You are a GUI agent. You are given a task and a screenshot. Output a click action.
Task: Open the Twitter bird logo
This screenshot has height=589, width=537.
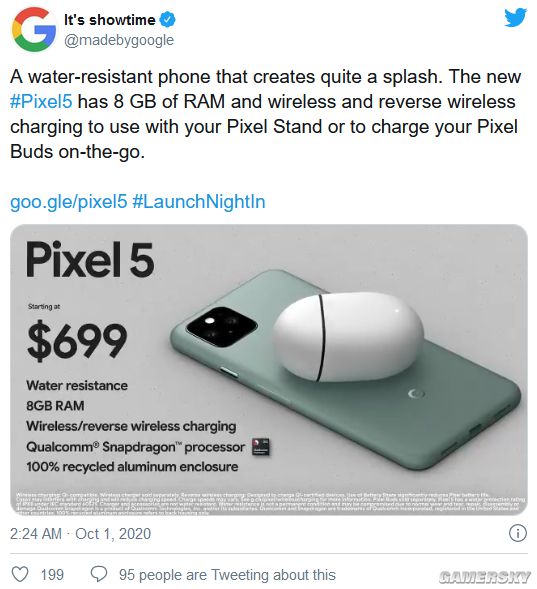click(x=516, y=18)
